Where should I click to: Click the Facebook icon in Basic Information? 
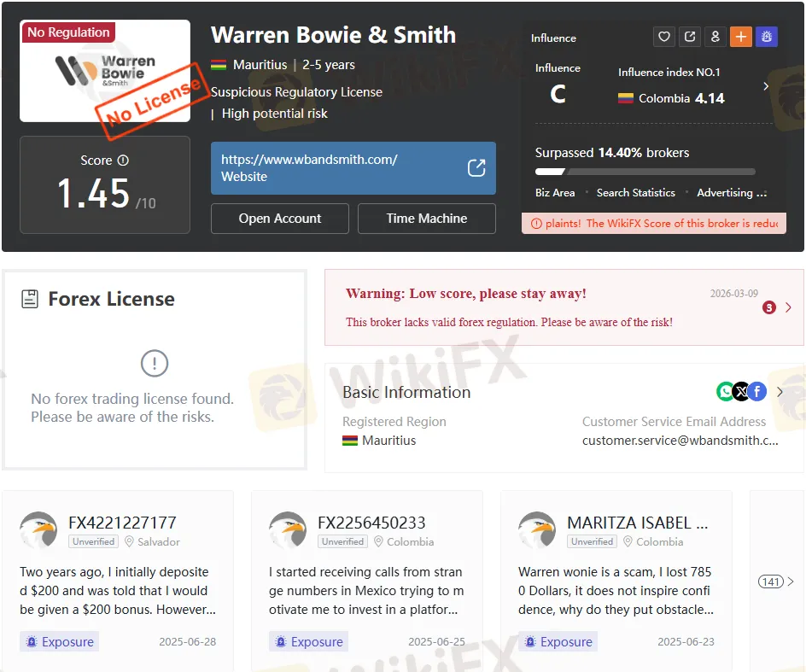pos(757,392)
